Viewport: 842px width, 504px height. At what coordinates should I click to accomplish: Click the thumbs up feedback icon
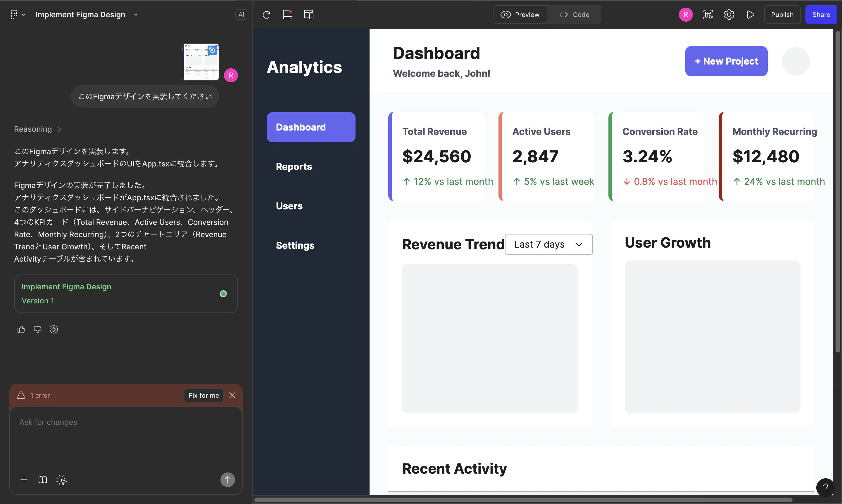21,329
